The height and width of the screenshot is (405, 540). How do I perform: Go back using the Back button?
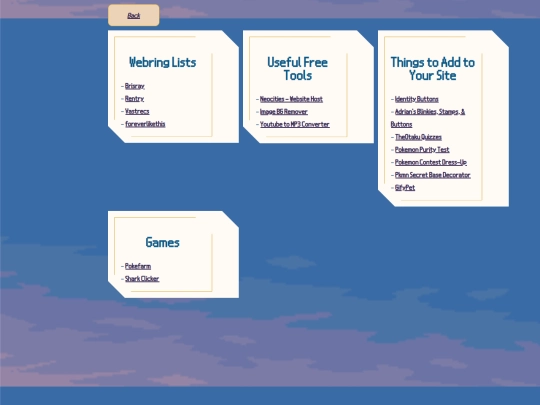pyautogui.click(x=134, y=15)
